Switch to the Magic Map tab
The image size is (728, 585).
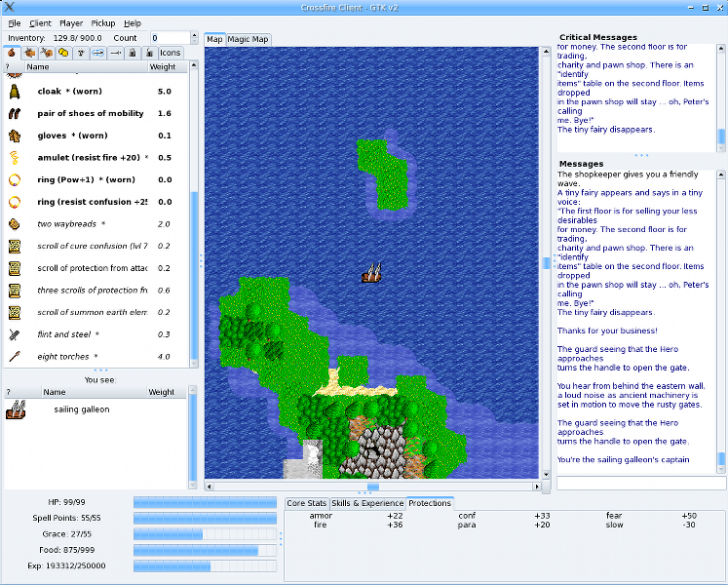click(249, 39)
